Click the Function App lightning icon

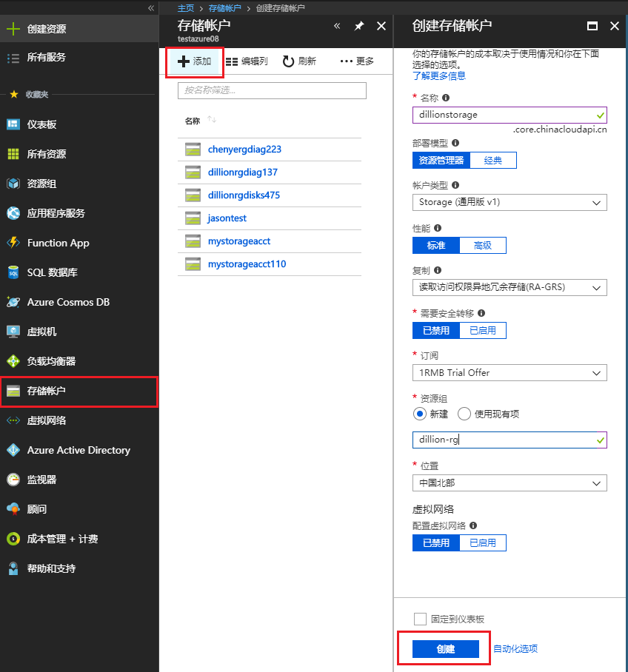13,243
